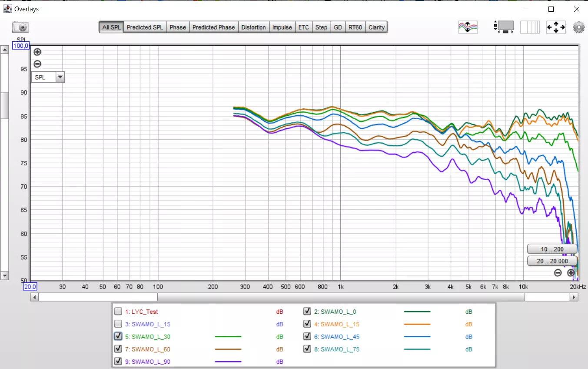The image size is (588, 369).
Task: Open the RT60 tab
Action: (355, 27)
